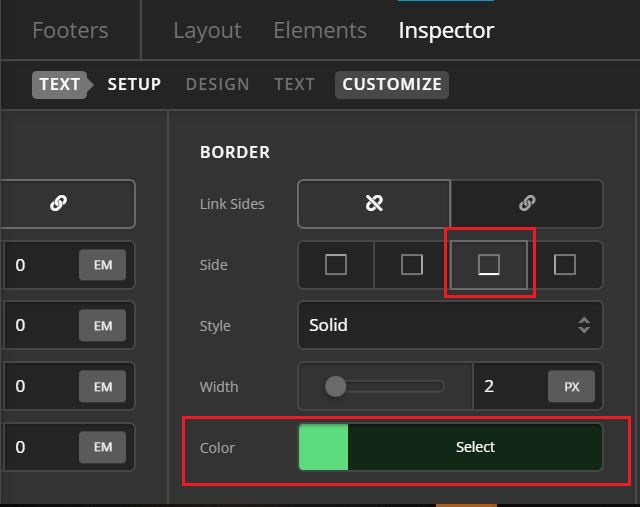Click the third 0 value field
Viewport: 640px width, 507px height.
[x=41, y=386]
